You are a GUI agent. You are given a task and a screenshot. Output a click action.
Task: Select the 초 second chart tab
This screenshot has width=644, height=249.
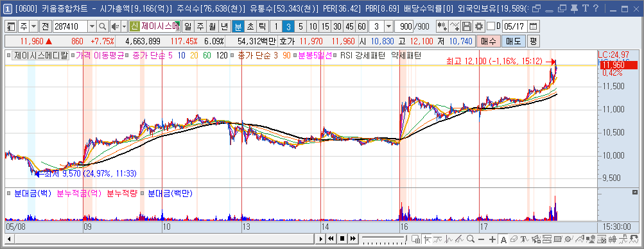(x=250, y=27)
